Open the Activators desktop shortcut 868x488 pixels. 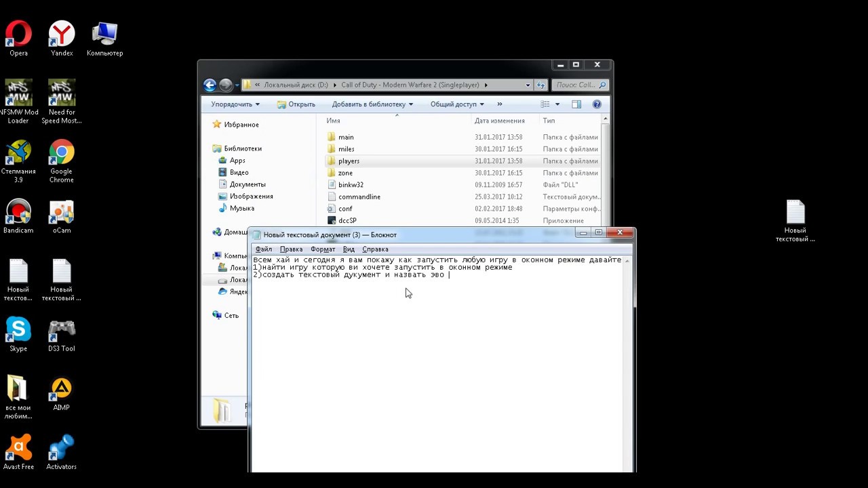62,452
